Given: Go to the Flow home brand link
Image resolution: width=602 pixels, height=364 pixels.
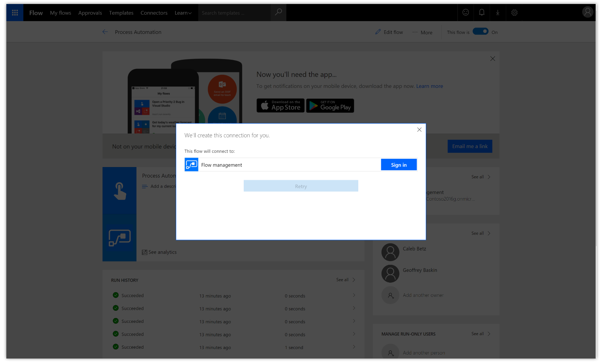Looking at the screenshot, I should [36, 13].
